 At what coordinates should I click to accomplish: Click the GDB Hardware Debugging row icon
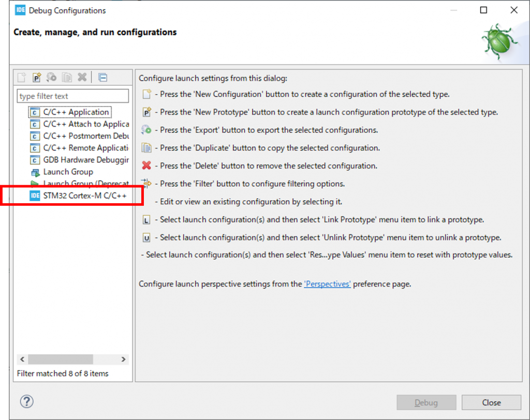click(x=35, y=160)
